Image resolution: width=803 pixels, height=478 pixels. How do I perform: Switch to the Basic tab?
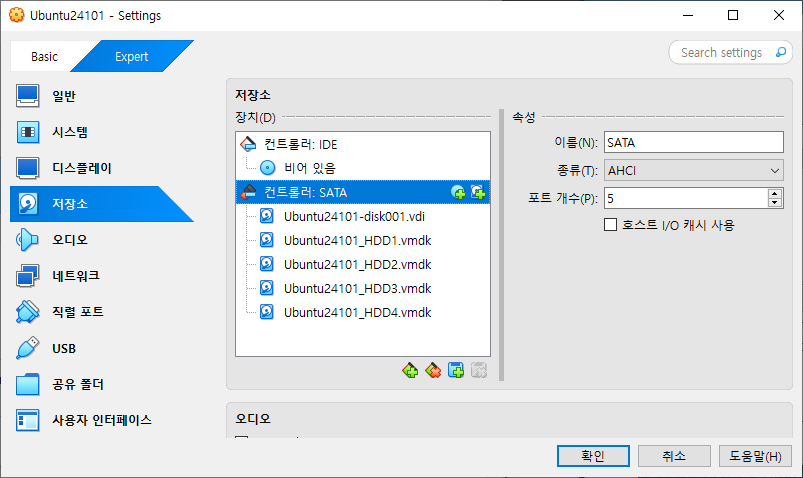[45, 56]
